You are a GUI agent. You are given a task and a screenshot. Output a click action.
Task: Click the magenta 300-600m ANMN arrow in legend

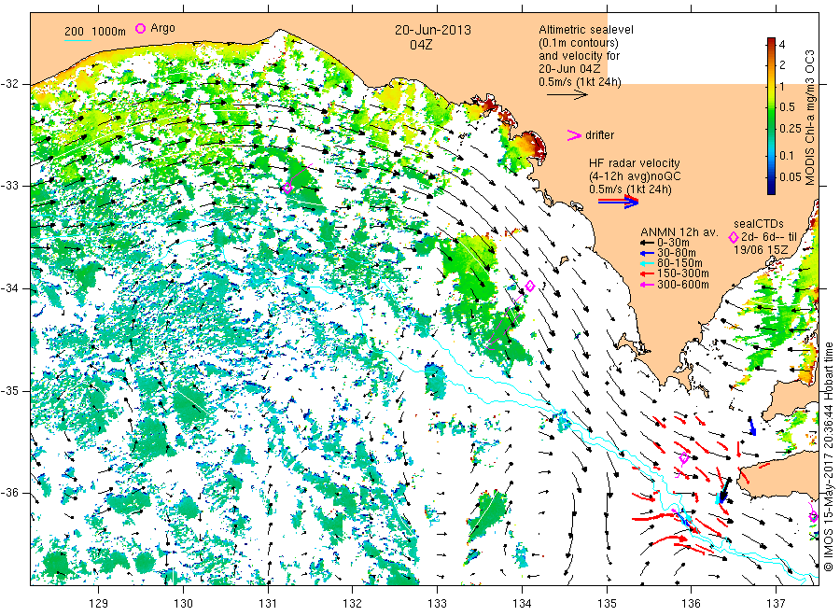[647, 285]
